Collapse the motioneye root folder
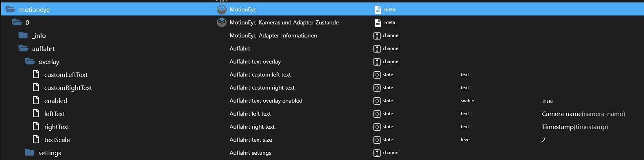Image resolution: width=644 pixels, height=160 pixels. 10,9
